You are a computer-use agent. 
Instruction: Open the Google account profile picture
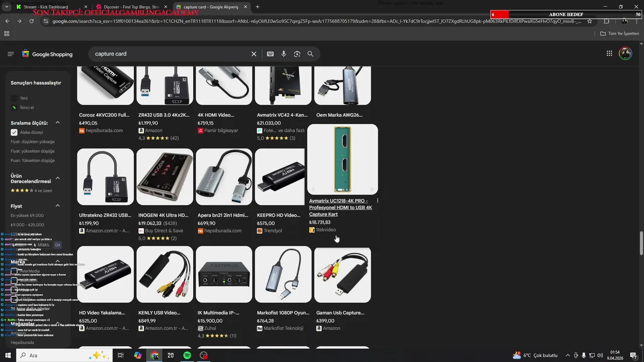(x=625, y=53)
